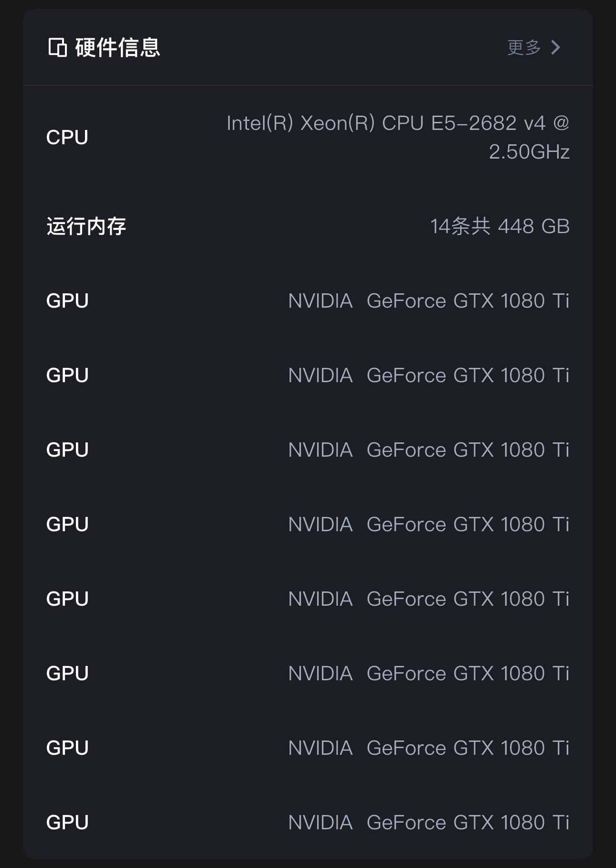Open the 更多 link
616x868 pixels.
click(524, 47)
